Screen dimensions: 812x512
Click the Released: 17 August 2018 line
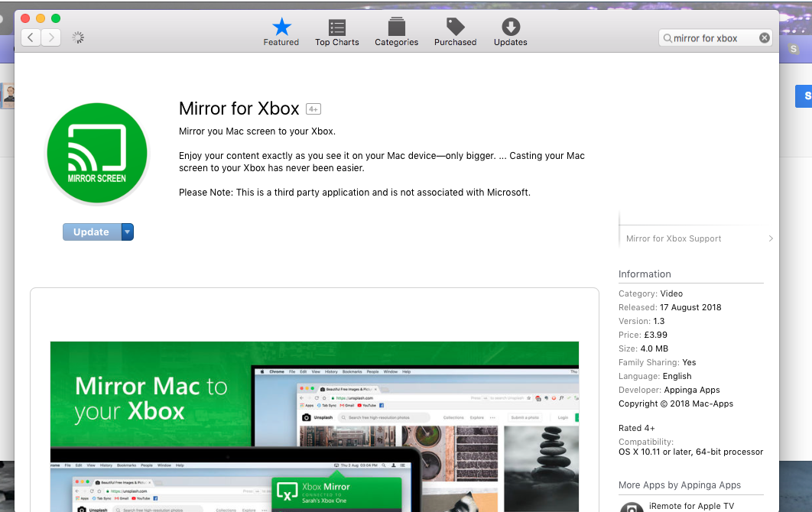(x=670, y=307)
